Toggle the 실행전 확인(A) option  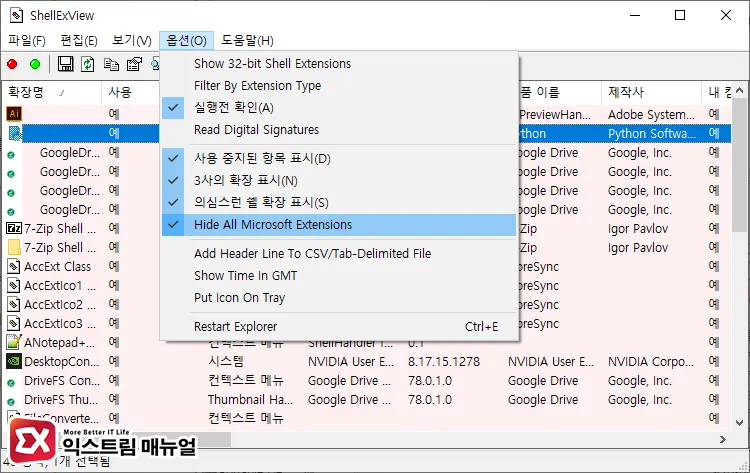233,108
